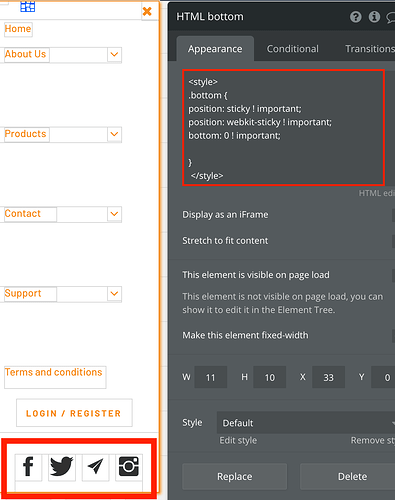The image size is (395, 500).
Task: Click the Products menu text
Action: 25,134
